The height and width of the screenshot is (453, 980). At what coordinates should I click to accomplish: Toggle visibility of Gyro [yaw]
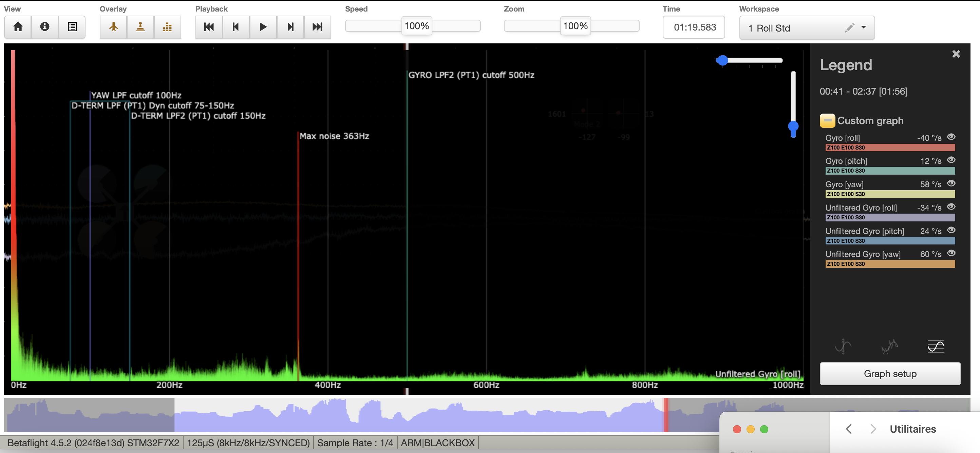[x=951, y=183]
